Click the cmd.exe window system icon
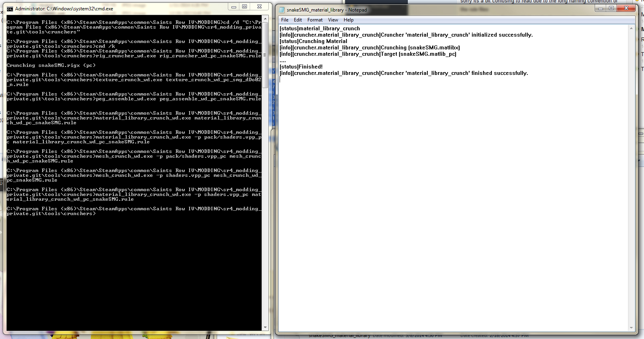 10,9
